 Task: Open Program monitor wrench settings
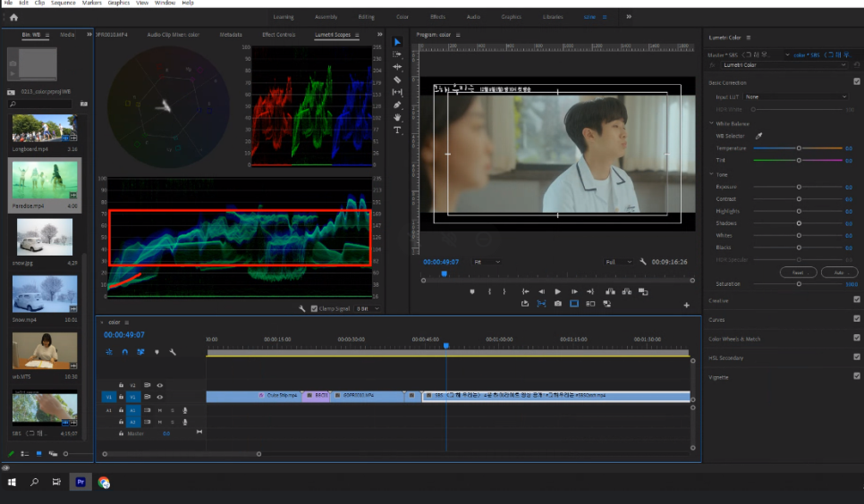tap(642, 262)
